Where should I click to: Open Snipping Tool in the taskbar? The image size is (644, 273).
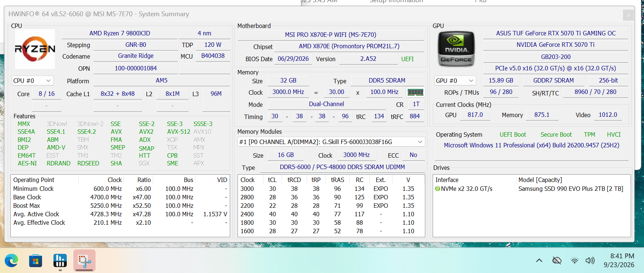click(84, 261)
